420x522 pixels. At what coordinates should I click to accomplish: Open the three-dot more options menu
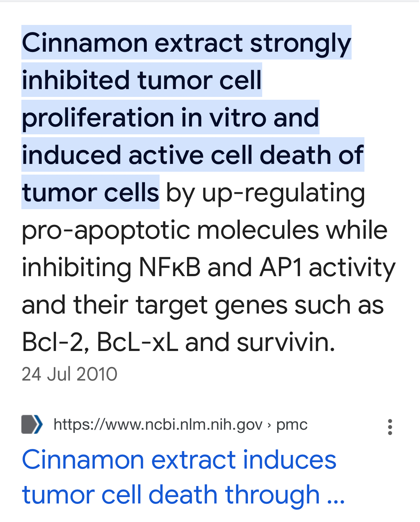[x=390, y=427]
